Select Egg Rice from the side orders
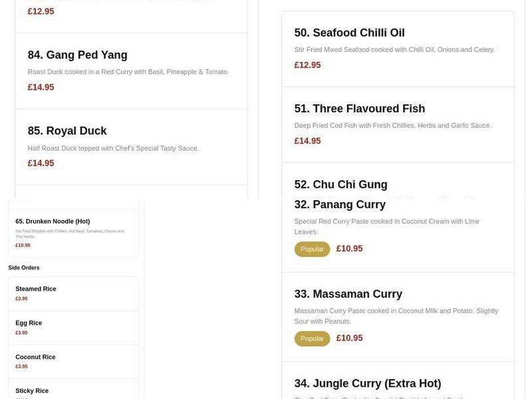 pyautogui.click(x=29, y=323)
